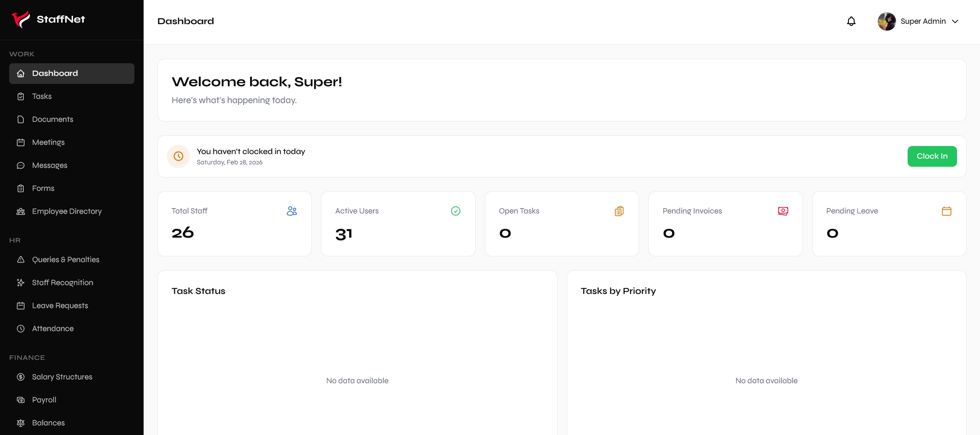
Task: Click the Queries & Penalties warning icon
Action: pos(21,259)
